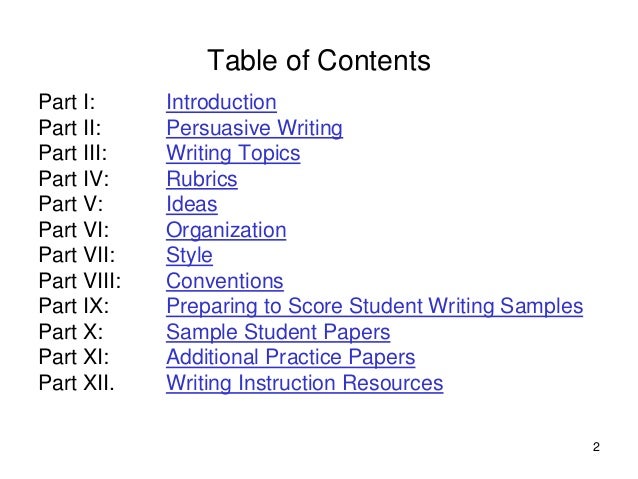Click the Part I label
The height and width of the screenshot is (479, 638).
67,102
